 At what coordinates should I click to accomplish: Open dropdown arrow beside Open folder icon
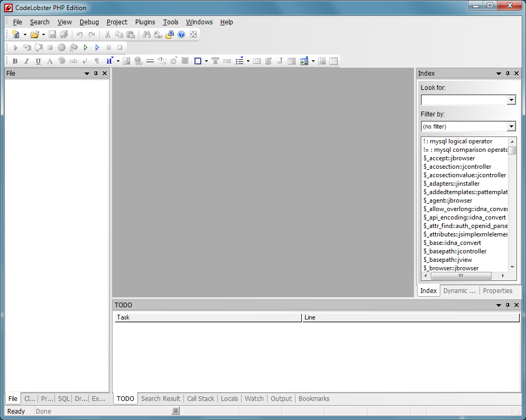coord(43,34)
